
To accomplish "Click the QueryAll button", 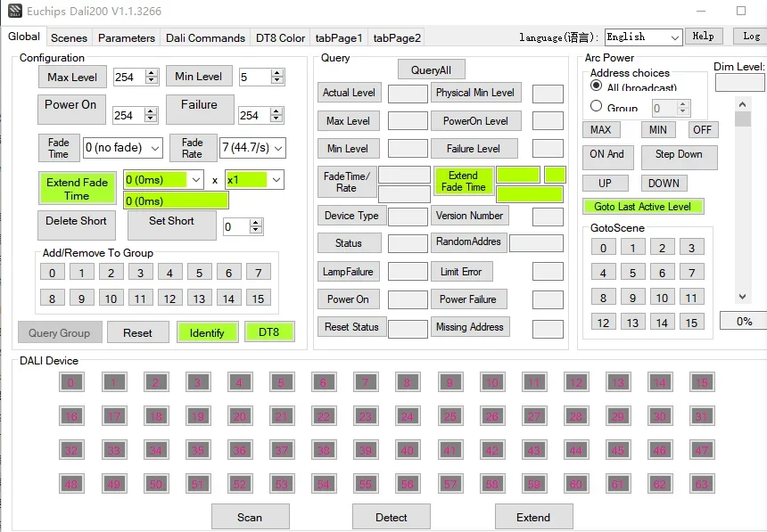I will tap(431, 70).
